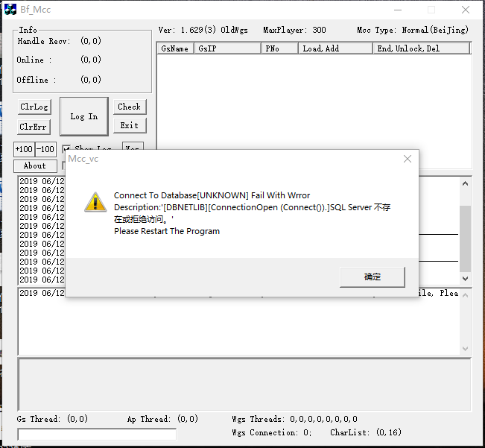This screenshot has width=485, height=448.
Task: Open the About button
Action: [34, 165]
